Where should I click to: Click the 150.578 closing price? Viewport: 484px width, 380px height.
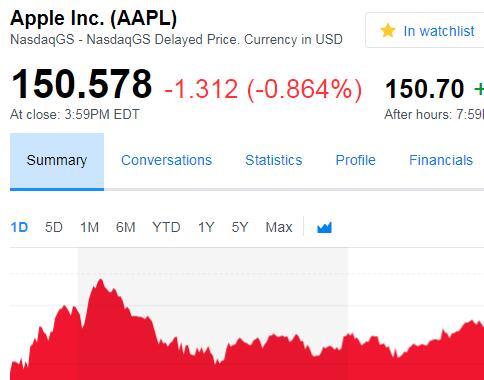pos(81,84)
